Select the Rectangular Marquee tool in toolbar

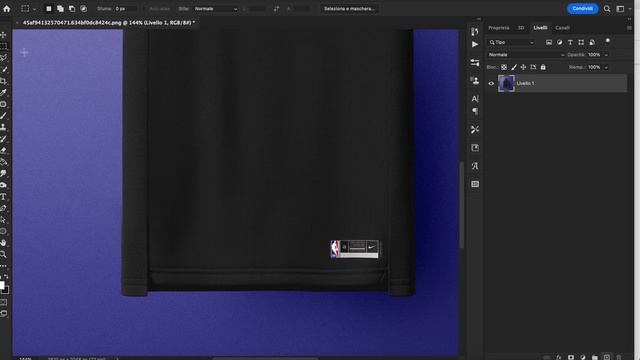click(4, 46)
